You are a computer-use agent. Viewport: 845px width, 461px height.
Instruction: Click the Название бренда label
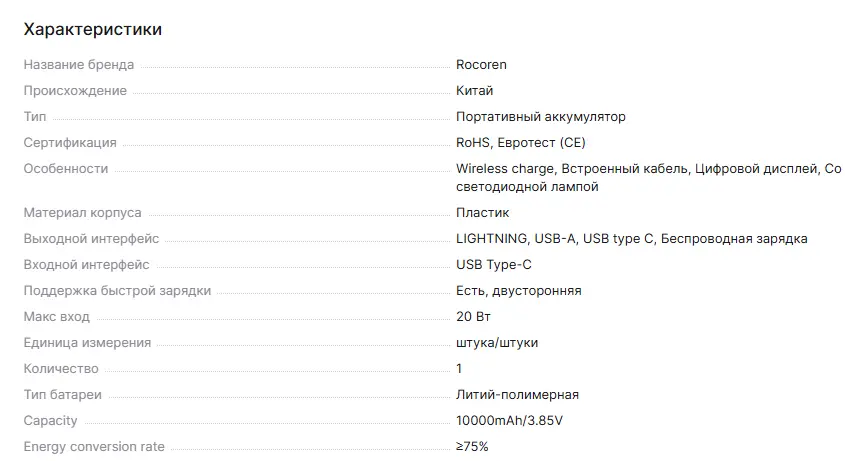pyautogui.click(x=79, y=65)
